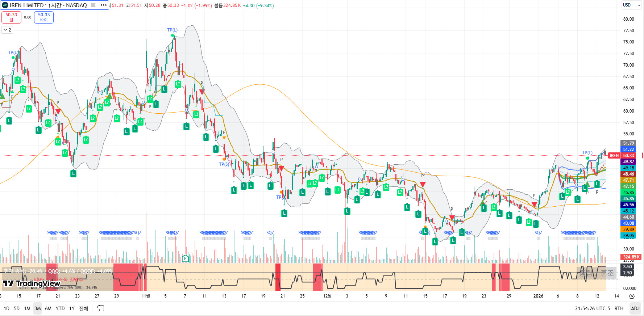Open the IREN LIMITED symbol search title
Viewport: 644px width, 316px height.
[x=48, y=5]
